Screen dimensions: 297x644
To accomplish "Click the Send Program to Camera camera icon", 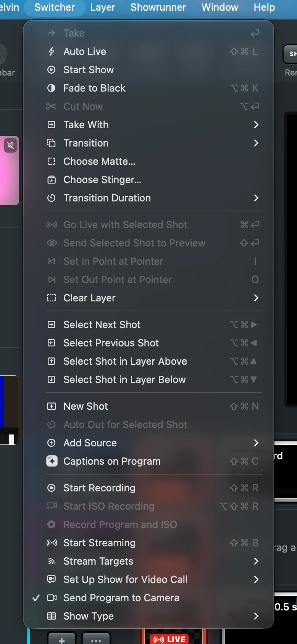I will tap(52, 598).
